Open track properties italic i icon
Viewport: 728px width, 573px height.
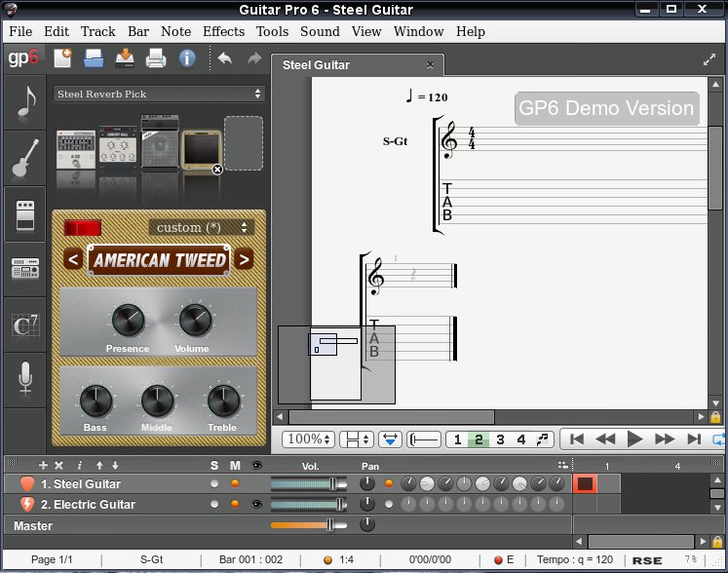79,465
